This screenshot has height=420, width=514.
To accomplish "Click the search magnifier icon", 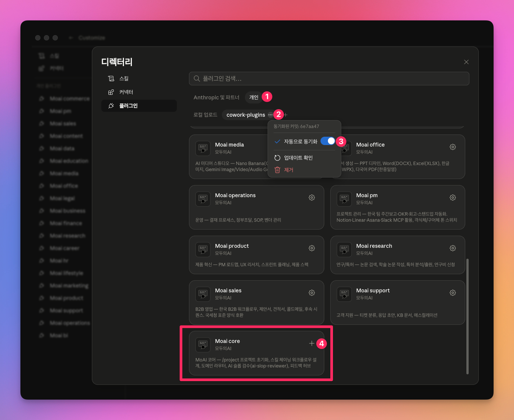I will [x=197, y=79].
